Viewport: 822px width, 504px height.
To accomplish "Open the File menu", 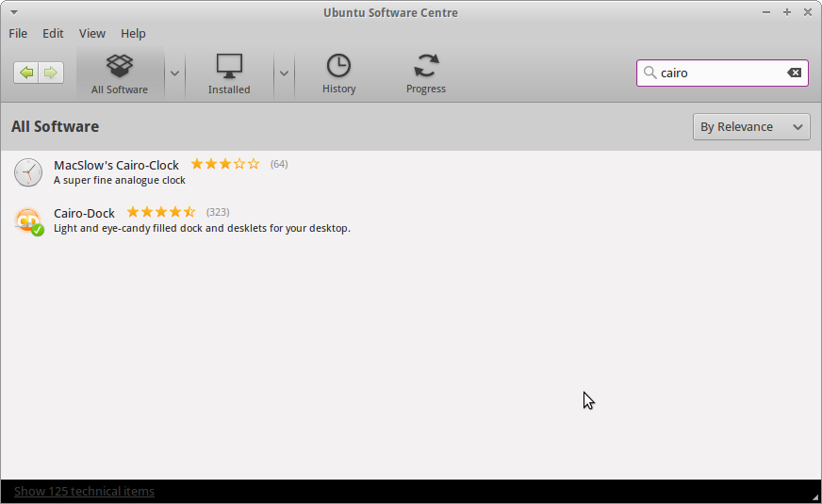I will (18, 34).
